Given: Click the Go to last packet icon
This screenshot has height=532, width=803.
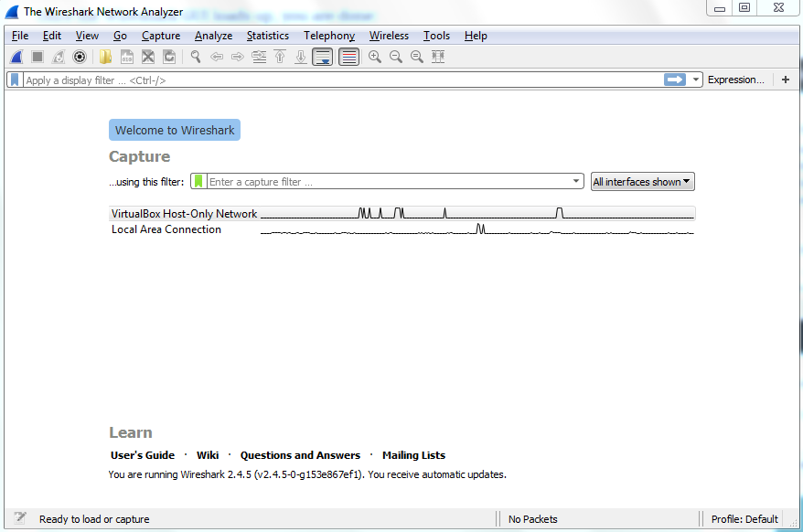Looking at the screenshot, I should pyautogui.click(x=301, y=57).
